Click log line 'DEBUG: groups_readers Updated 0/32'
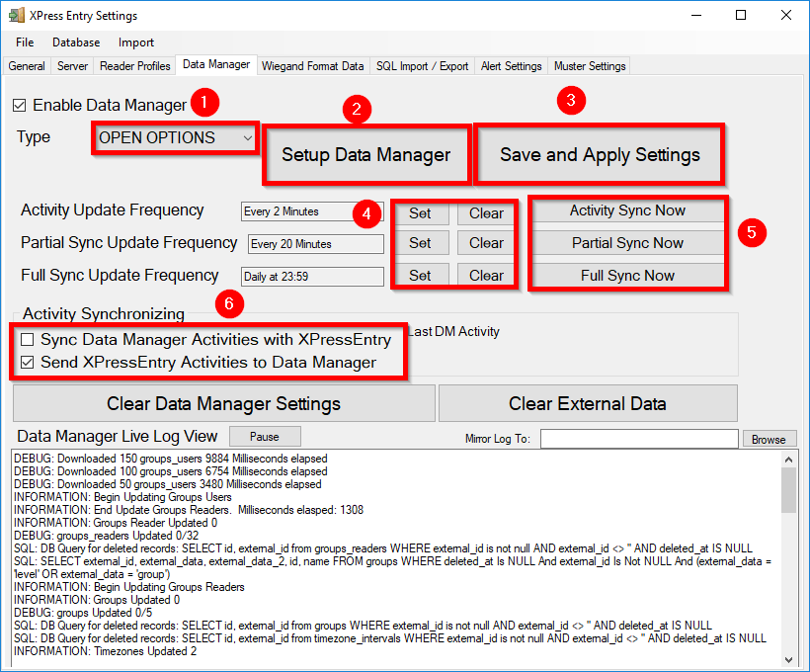This screenshot has width=810, height=672. tap(107, 536)
